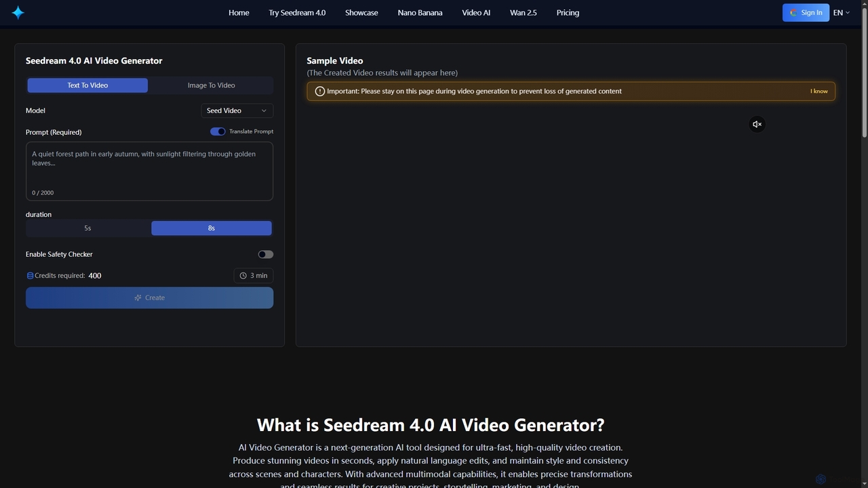The width and height of the screenshot is (868, 488).
Task: Click the credits coin icon
Action: 30,276
